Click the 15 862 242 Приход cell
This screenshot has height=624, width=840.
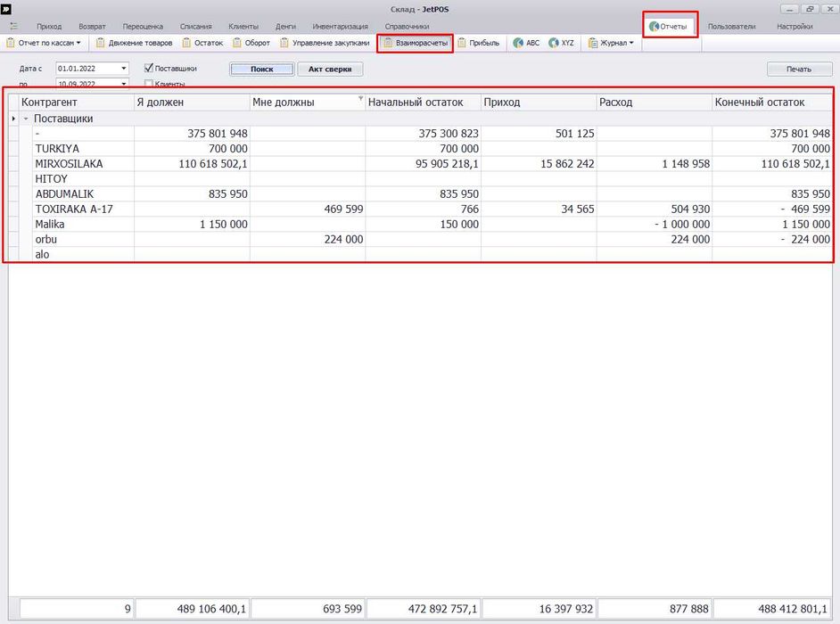(539, 163)
